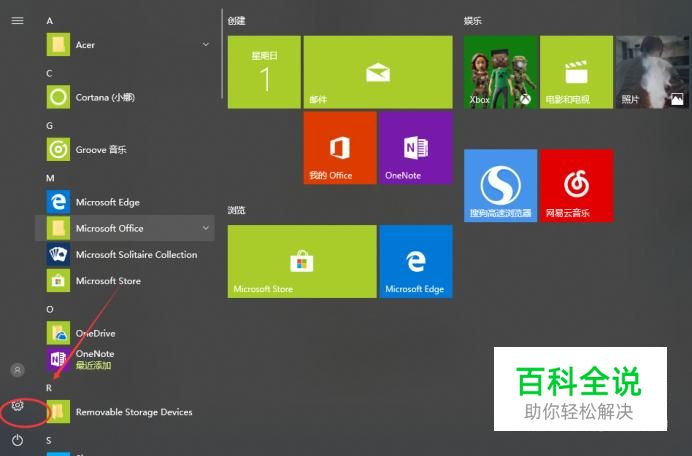The width and height of the screenshot is (692, 456).
Task: Launch Microsoft Edge from the app list
Action: coord(124,202)
